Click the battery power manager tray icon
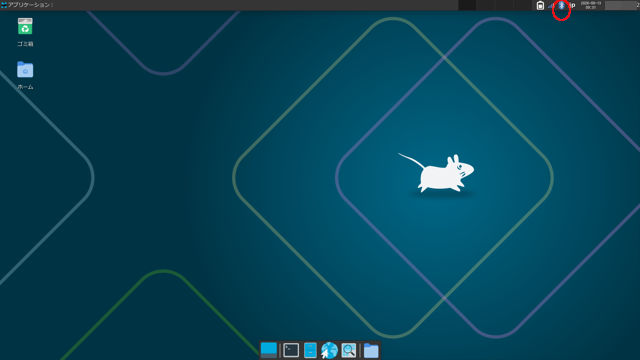 pyautogui.click(x=540, y=5)
